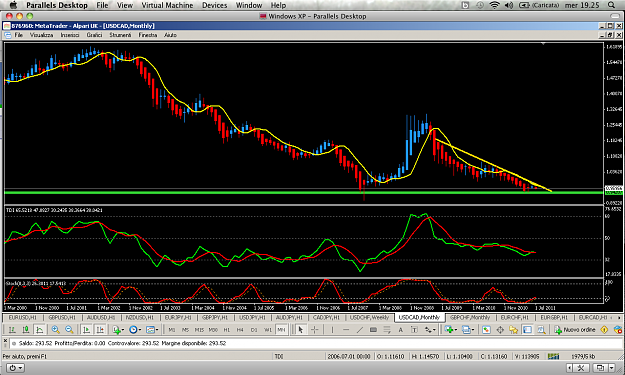The height and width of the screenshot is (375, 625).
Task: Select the horizontal line drawing tool
Action: pyautogui.click(x=346, y=330)
